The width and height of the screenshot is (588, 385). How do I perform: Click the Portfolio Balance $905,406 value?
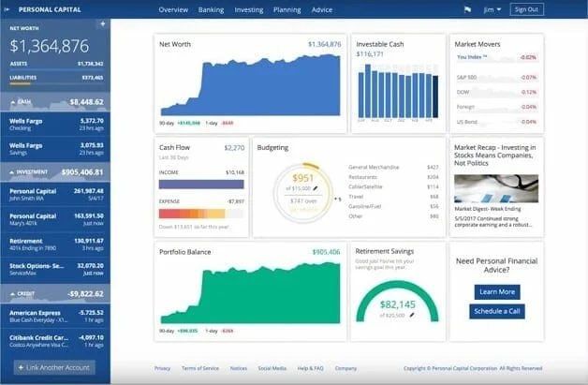click(x=326, y=252)
